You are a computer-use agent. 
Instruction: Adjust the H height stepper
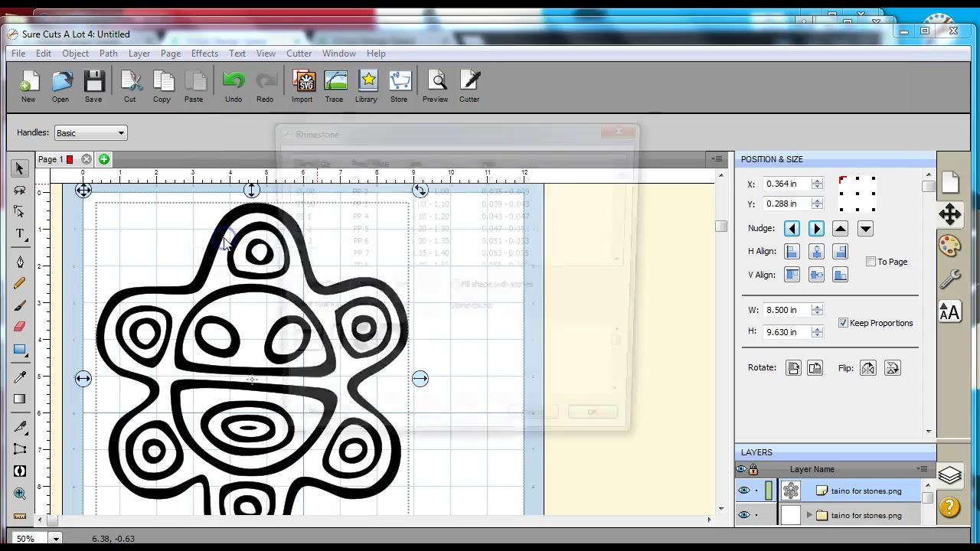(x=817, y=332)
